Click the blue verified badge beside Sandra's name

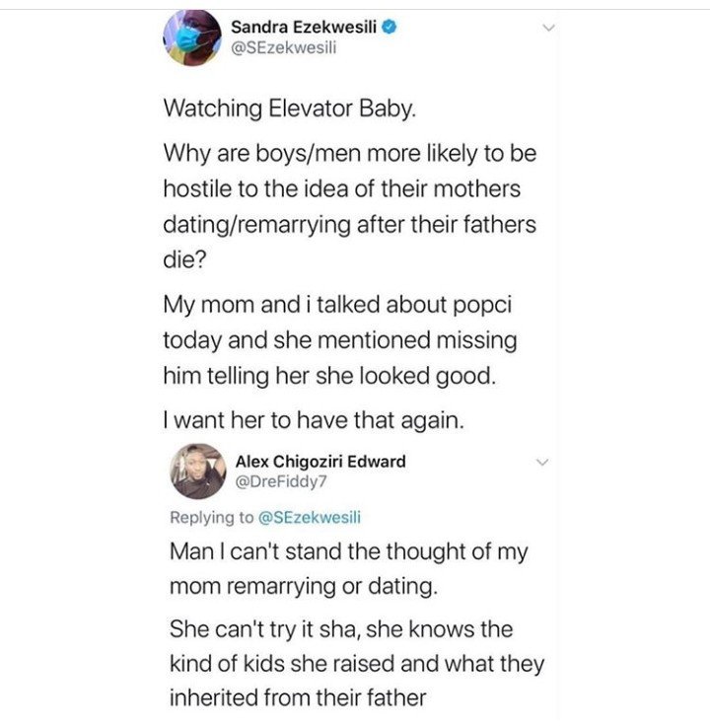click(389, 28)
